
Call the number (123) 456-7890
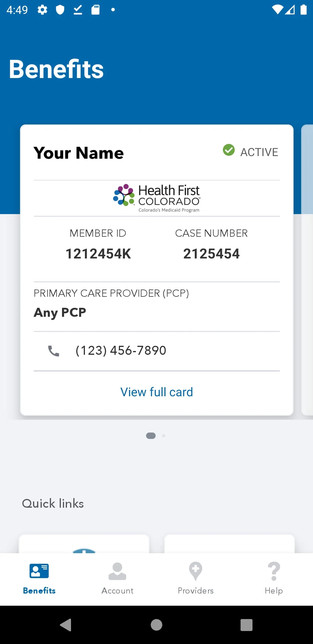tap(120, 350)
